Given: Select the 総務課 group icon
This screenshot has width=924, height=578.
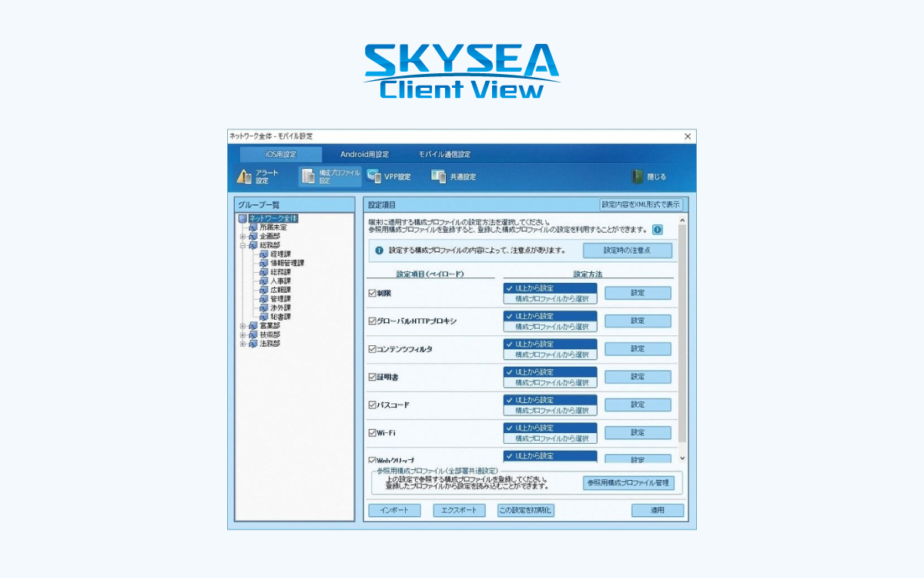Looking at the screenshot, I should [264, 272].
